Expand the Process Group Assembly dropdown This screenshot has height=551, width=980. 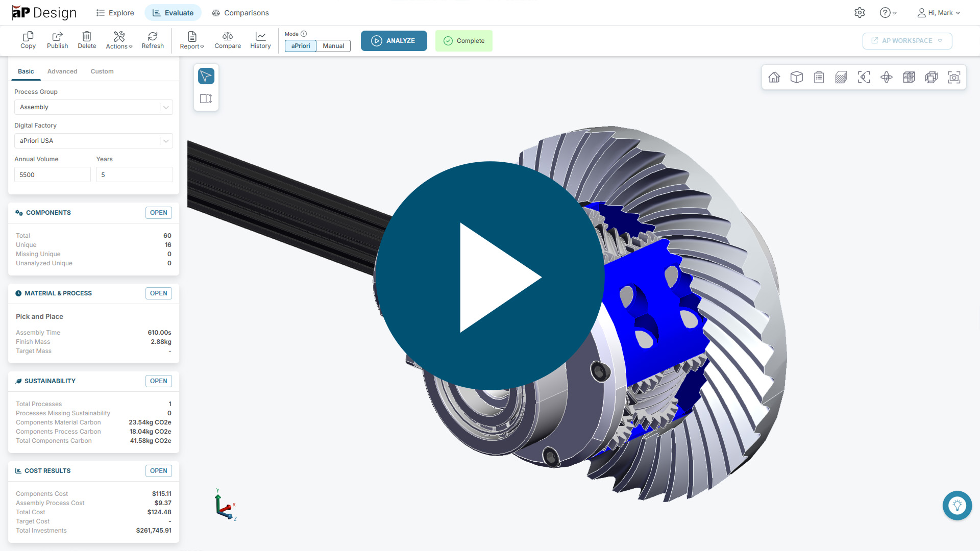(93, 107)
